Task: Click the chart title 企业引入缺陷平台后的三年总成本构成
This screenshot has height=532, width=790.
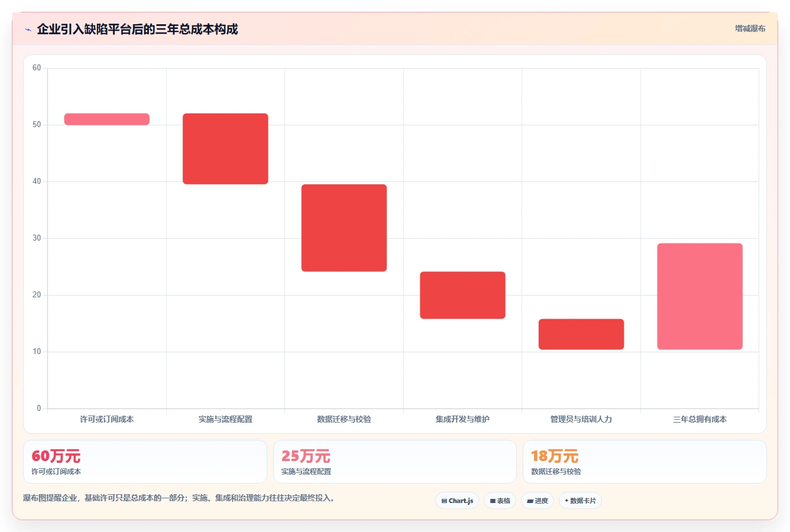Action: pyautogui.click(x=137, y=30)
